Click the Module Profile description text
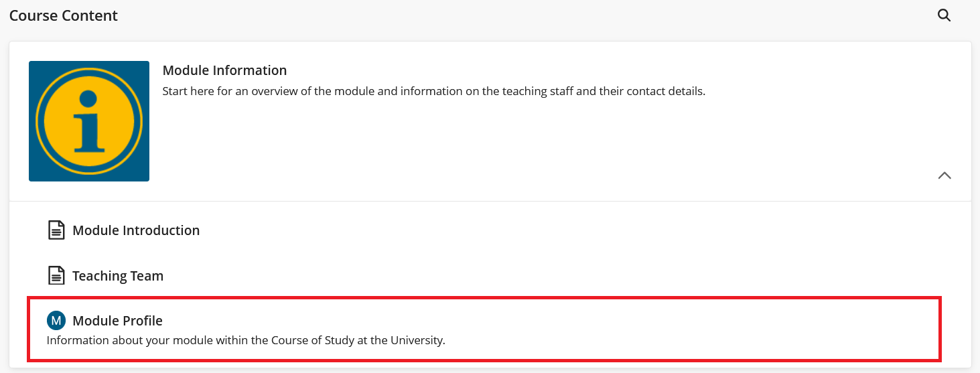Viewport: 980px width, 373px height. coord(245,340)
